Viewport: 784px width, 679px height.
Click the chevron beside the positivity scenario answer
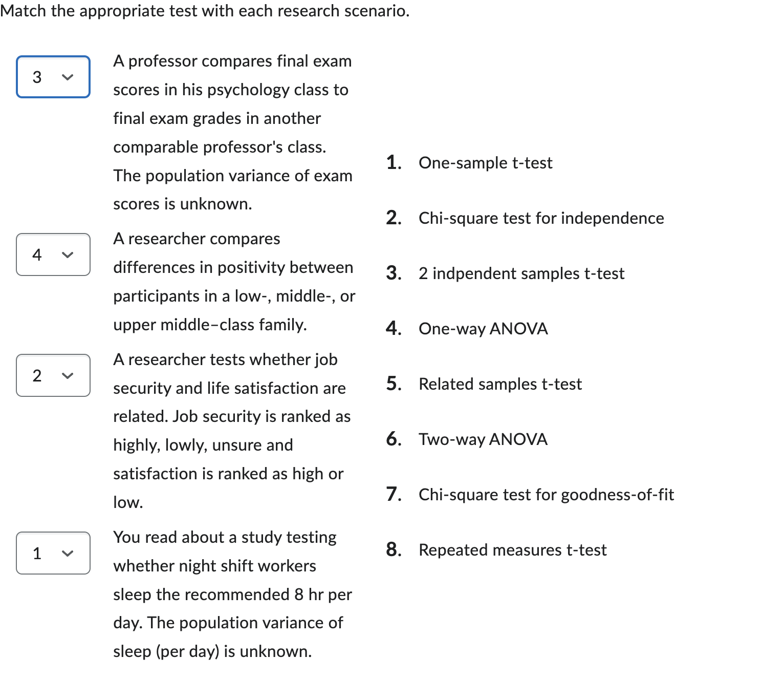[69, 254]
